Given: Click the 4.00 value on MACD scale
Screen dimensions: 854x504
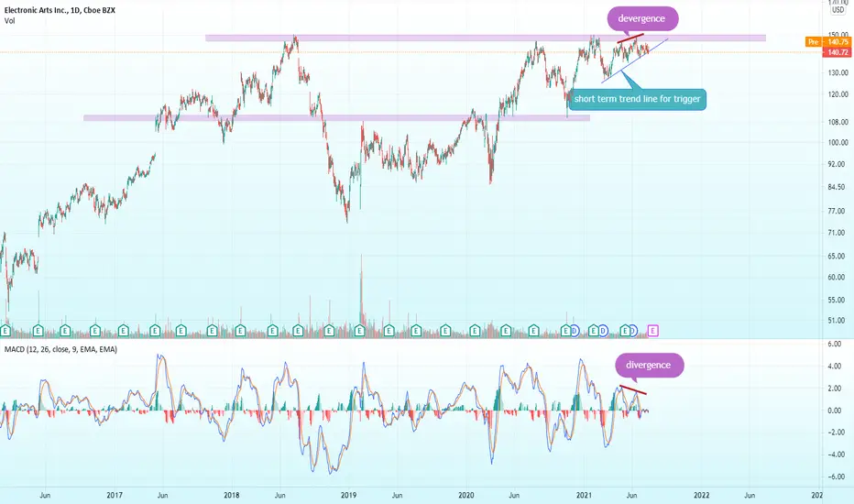Looking at the screenshot, I should 835,367.
